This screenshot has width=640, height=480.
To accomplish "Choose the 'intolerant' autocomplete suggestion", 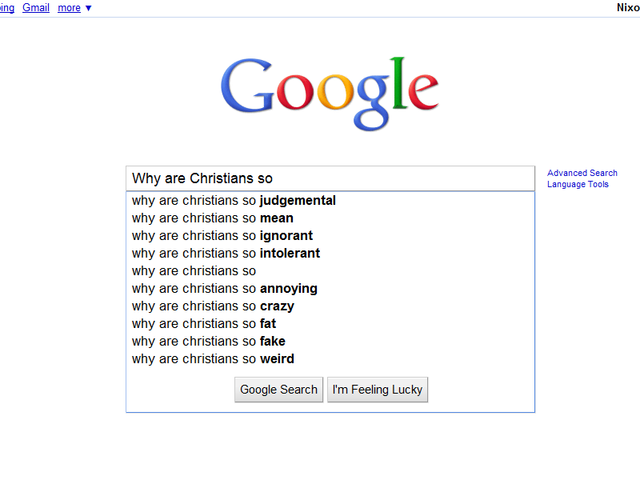I will pos(330,253).
